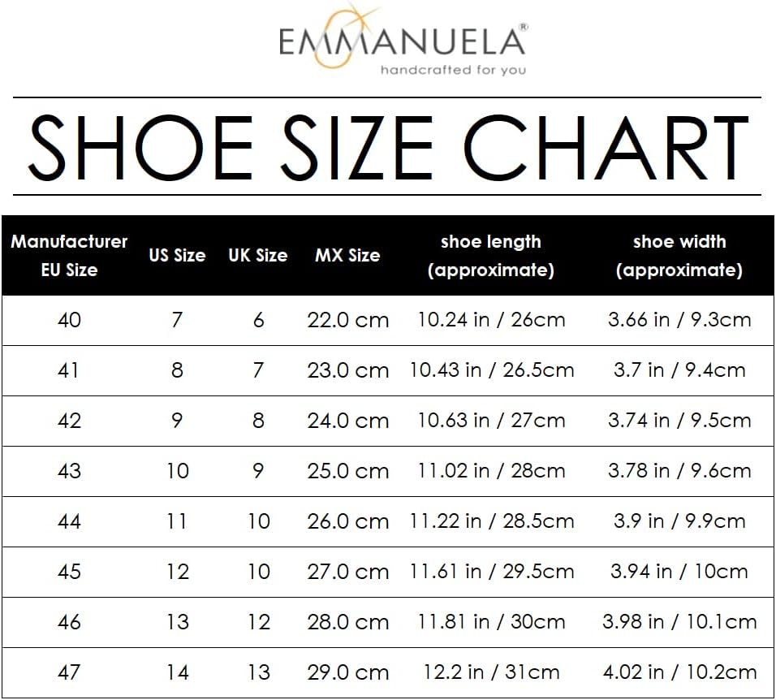The image size is (776, 700).
Task: Select EU size 43 cell
Action: point(69,471)
